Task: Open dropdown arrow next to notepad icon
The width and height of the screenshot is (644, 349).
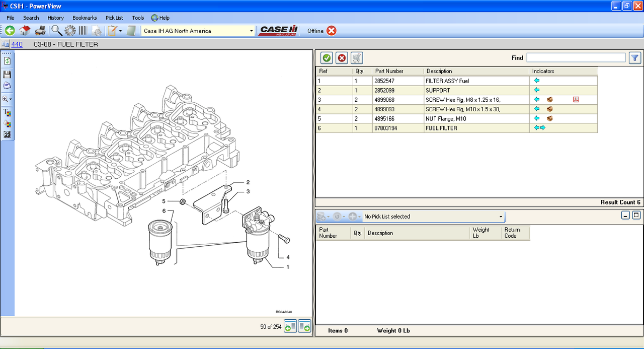Action: [x=121, y=31]
